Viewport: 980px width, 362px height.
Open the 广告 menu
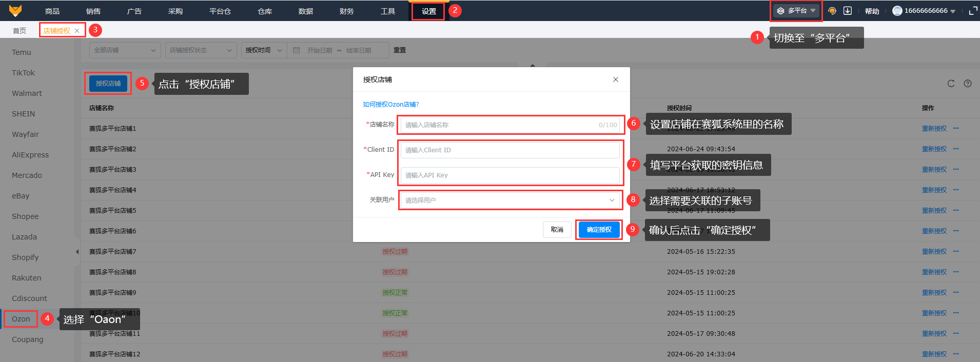tap(134, 11)
